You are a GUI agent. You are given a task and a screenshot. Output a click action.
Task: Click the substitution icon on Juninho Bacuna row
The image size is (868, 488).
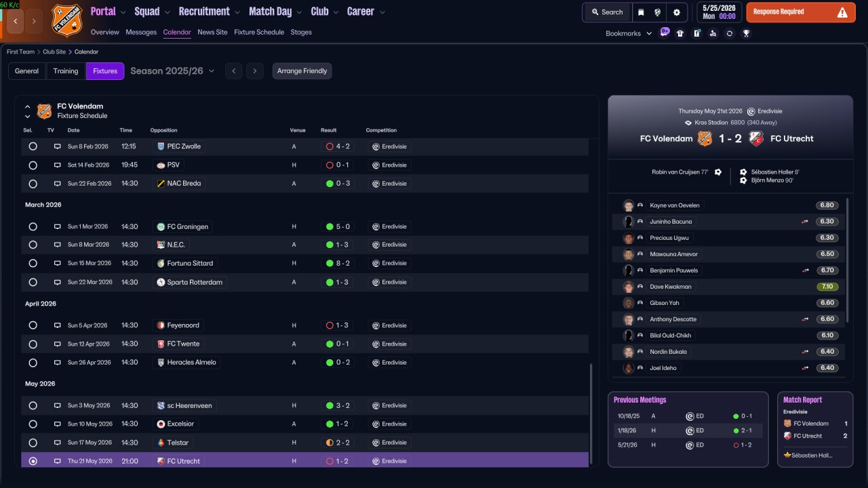pyautogui.click(x=805, y=222)
